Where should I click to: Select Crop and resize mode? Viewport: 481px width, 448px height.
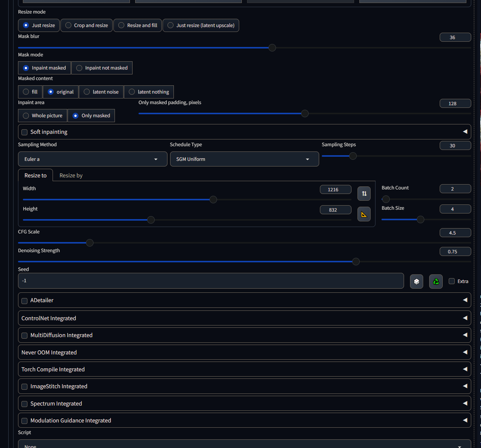(86, 25)
